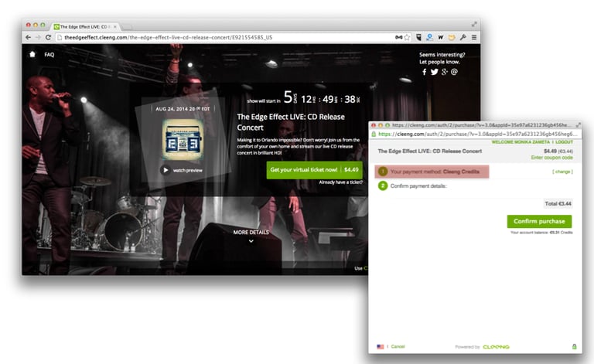
Task: Click Get your virtual ticket now button
Action: click(x=314, y=170)
